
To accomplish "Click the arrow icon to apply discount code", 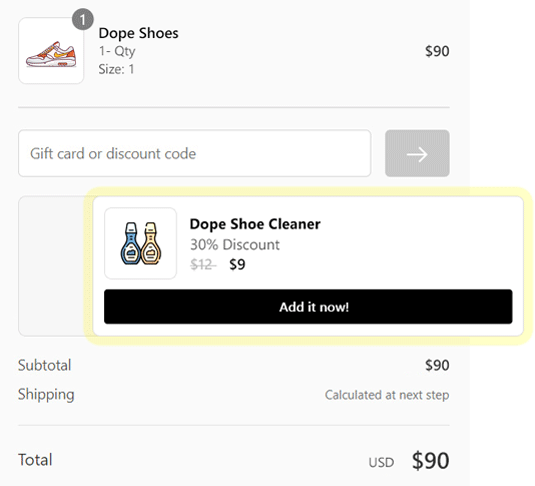I will 417,153.
